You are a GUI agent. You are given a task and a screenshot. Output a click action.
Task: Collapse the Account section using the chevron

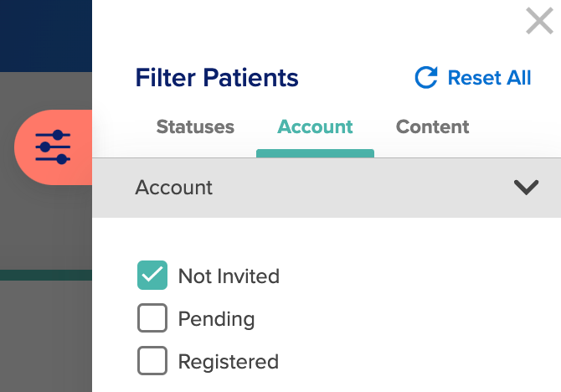[527, 188]
